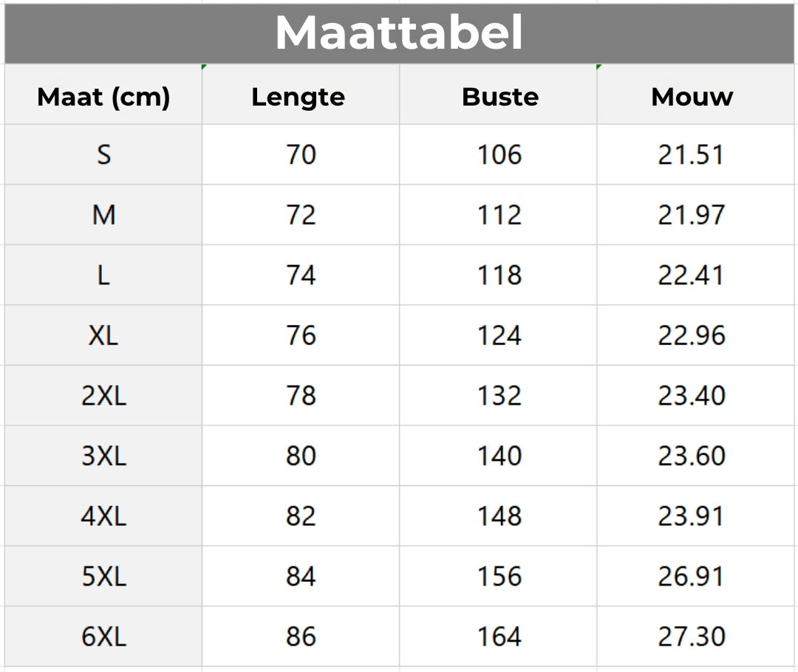This screenshot has width=798, height=672.
Task: Select cell with Lengte value 82
Action: pos(301,516)
